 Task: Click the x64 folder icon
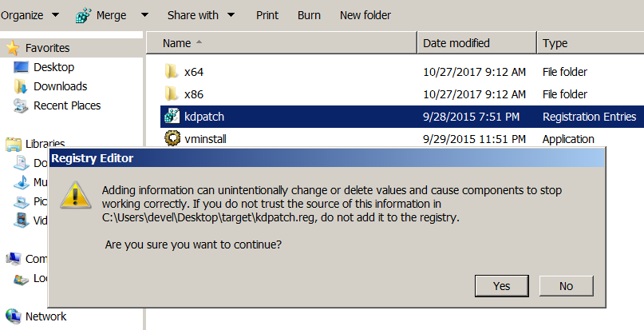pos(171,72)
